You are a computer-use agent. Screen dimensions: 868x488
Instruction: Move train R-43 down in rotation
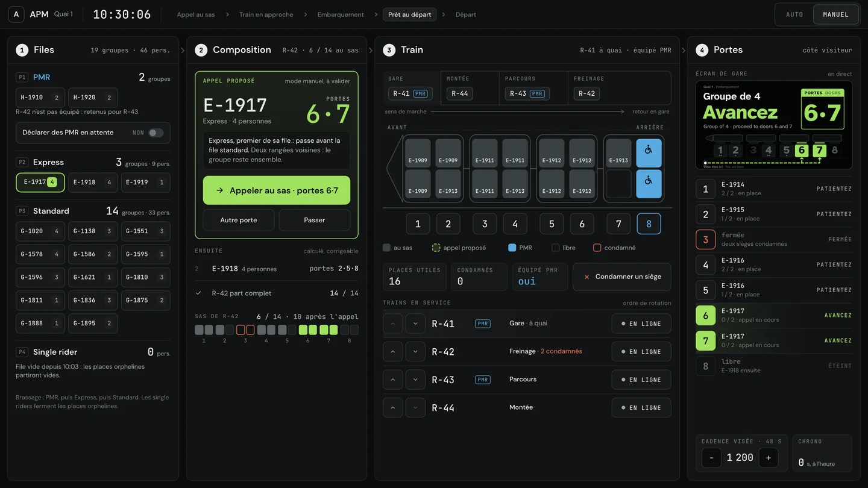415,380
